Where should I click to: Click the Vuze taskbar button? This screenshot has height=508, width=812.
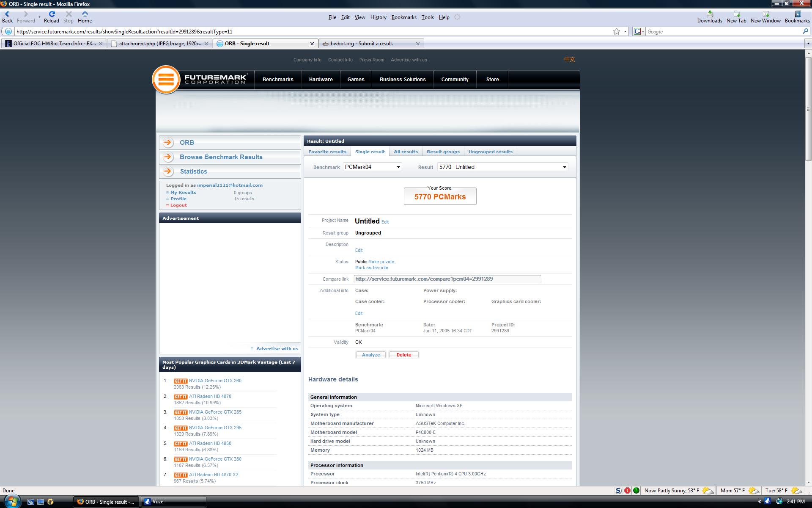pyautogui.click(x=173, y=502)
